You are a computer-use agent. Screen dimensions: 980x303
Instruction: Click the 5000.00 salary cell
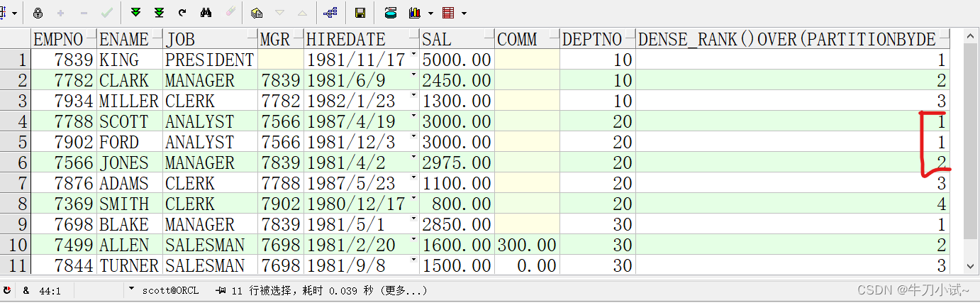pyautogui.click(x=457, y=60)
